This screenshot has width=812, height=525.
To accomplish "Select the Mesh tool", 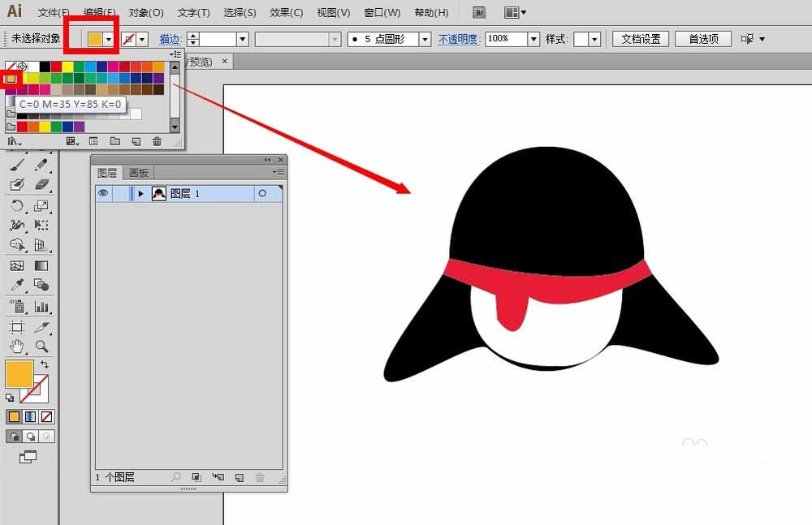I will click(17, 265).
